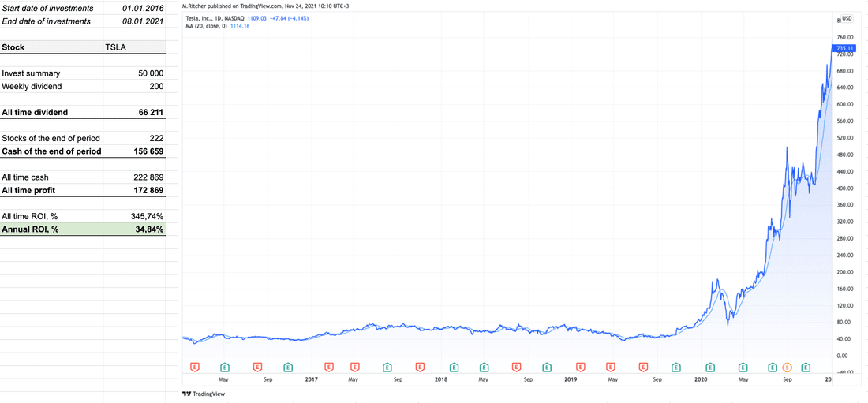
Task: Click the 735.11 current price label
Action: point(847,49)
